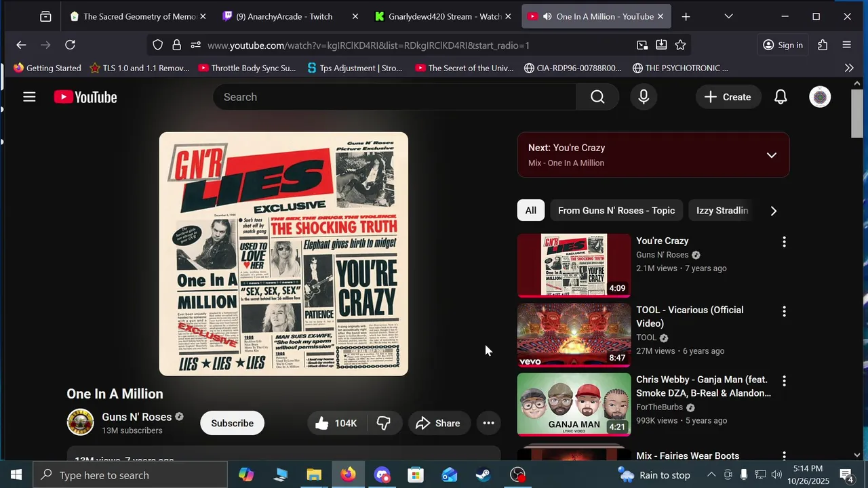Viewport: 868px width, 488px height.
Task: Show hidden system tray icons
Action: click(x=711, y=474)
